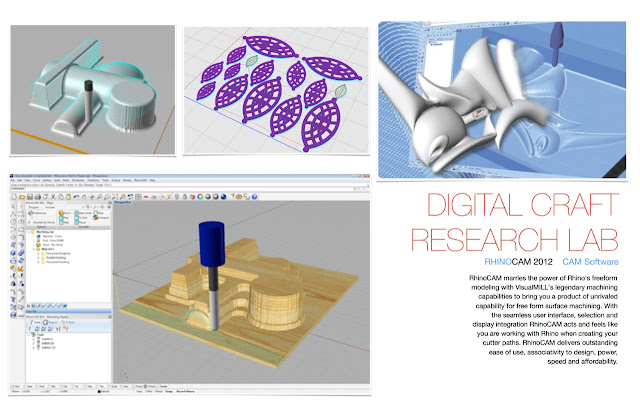The image size is (640, 416).
Task: Toggle the Perp osnap checkbox
Action: (x=85, y=387)
